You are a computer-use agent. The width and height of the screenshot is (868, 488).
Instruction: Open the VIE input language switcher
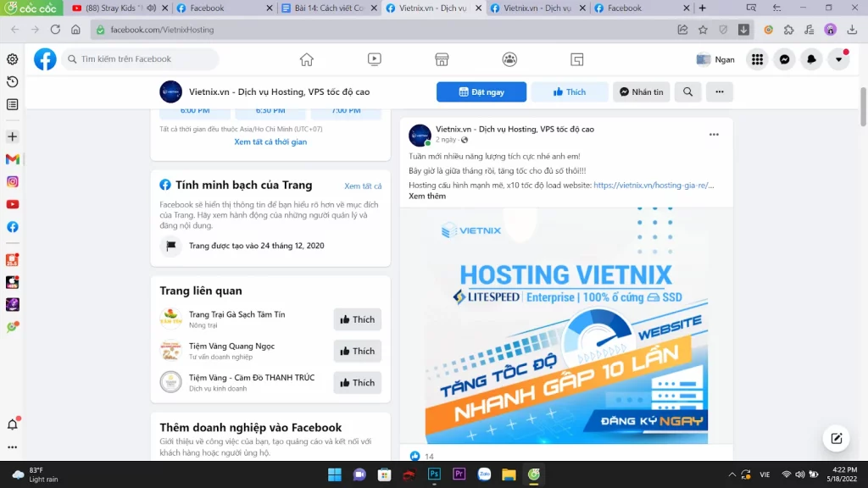765,474
